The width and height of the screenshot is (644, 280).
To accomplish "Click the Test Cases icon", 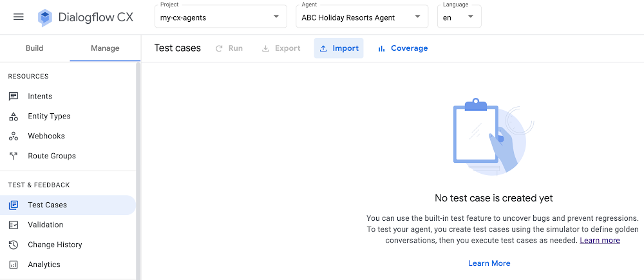I will pyautogui.click(x=14, y=205).
